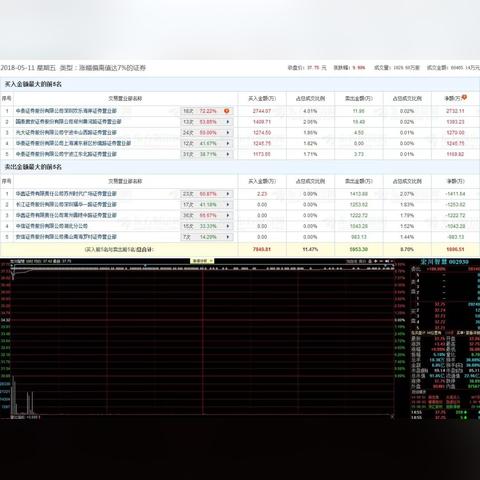Expand the arrow beside 36次 in sell row 3
Viewport: 480px width, 480px height.
click(x=228, y=216)
